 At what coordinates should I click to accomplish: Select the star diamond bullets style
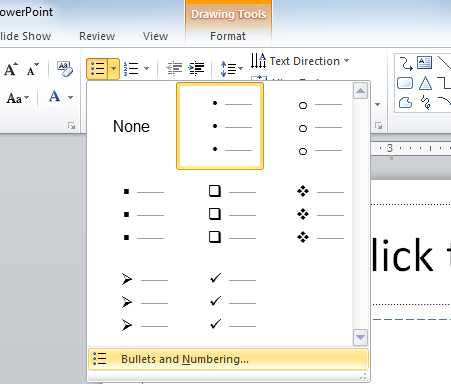pos(308,214)
